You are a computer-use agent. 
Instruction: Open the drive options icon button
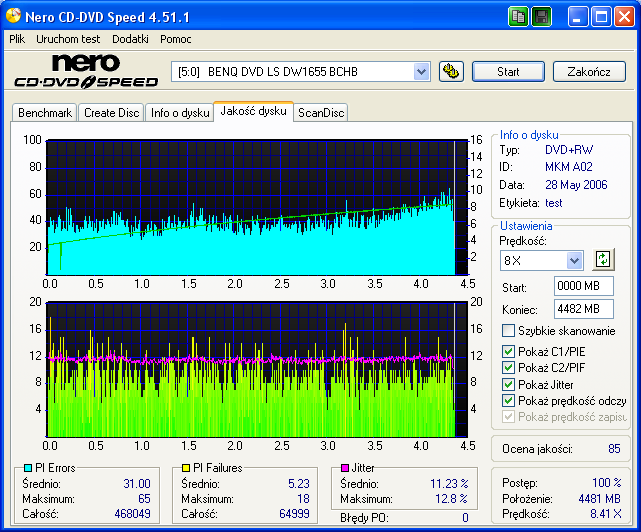click(x=451, y=72)
